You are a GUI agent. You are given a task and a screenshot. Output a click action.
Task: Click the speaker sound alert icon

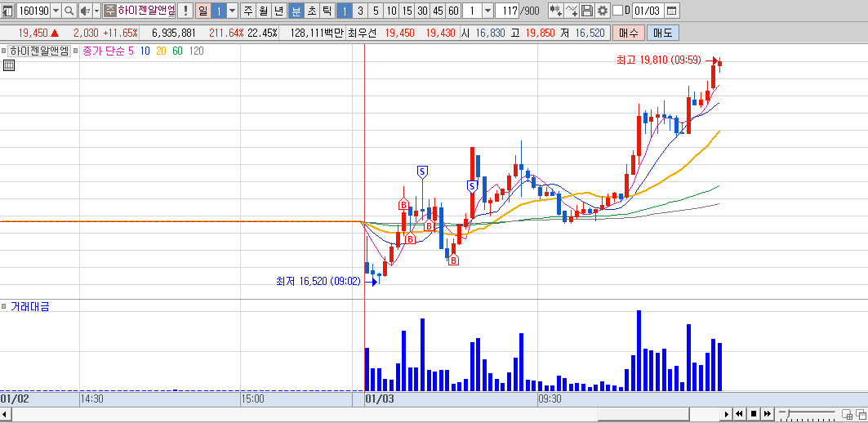(85, 11)
